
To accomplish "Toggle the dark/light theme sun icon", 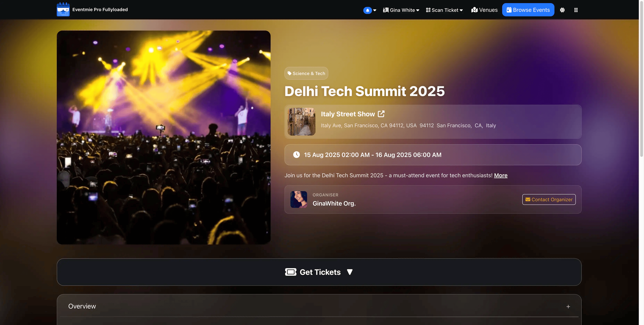I will pos(562,10).
